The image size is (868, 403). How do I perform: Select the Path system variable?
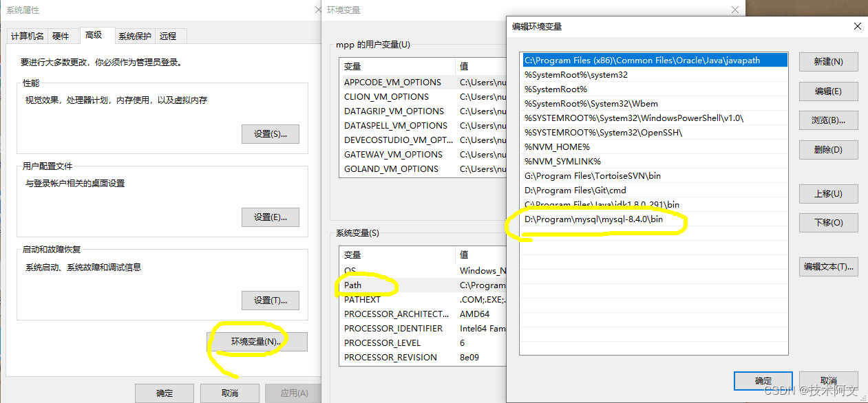point(423,285)
